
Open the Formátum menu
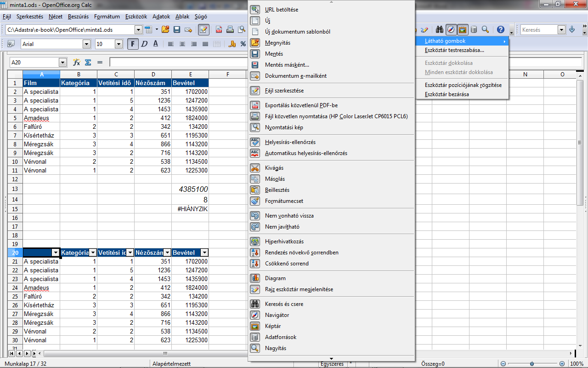pos(107,17)
